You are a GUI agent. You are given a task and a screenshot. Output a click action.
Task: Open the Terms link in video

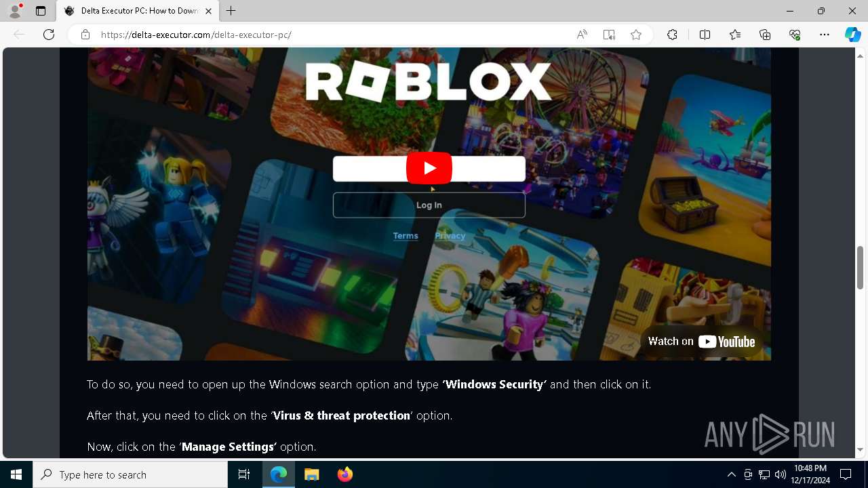[406, 236]
